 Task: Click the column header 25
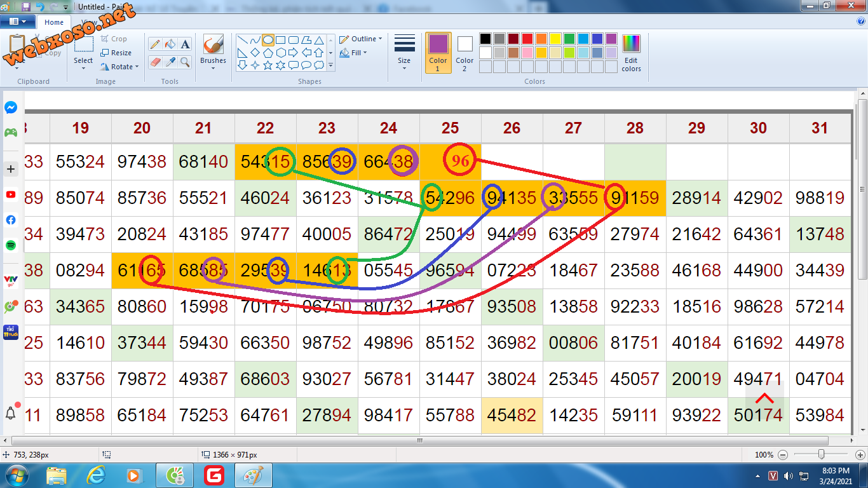point(450,128)
